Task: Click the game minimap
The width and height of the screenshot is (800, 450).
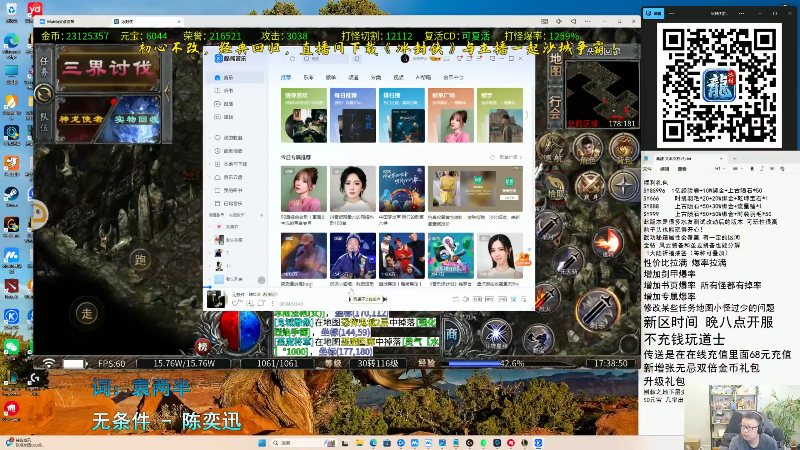Action: point(602,94)
